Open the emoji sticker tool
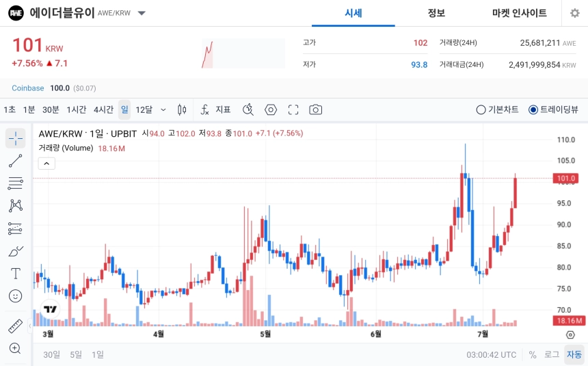Viewport: 588px width, 366px height. click(15, 296)
